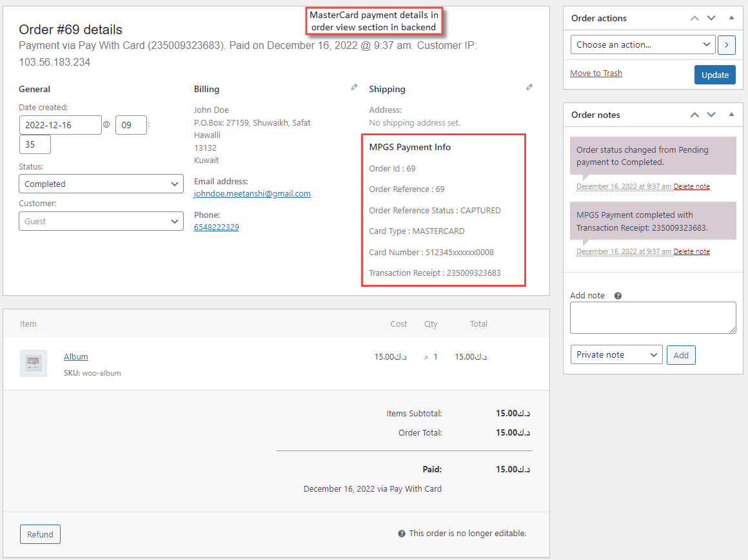Open the Private note type dropdown

point(616,354)
